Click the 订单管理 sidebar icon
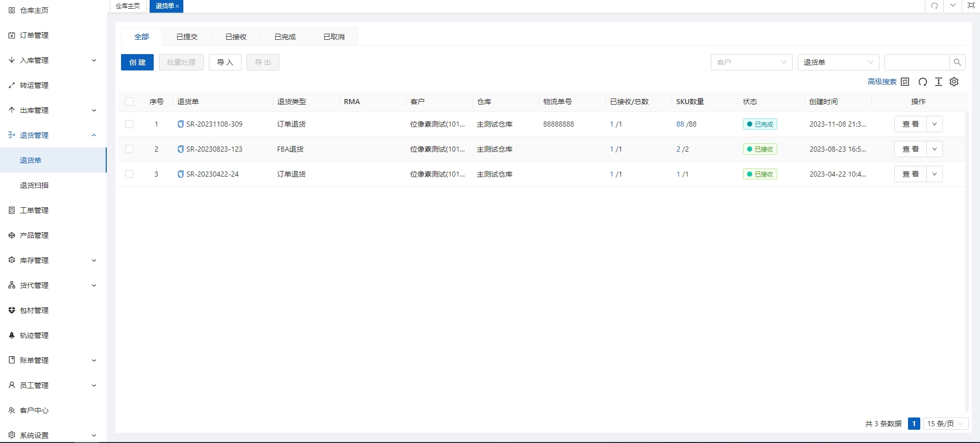The height and width of the screenshot is (443, 980). click(x=12, y=35)
